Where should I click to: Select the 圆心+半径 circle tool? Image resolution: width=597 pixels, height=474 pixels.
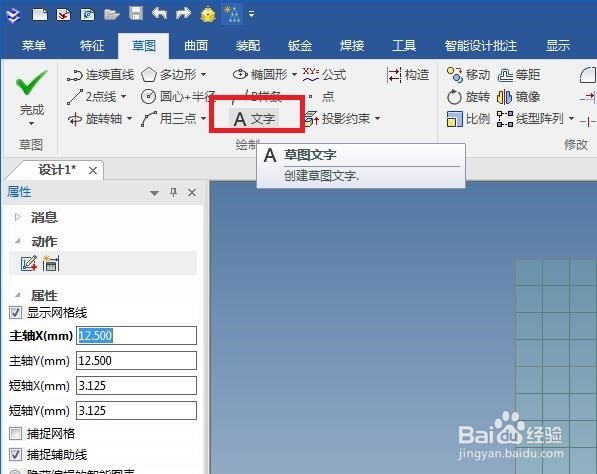click(x=178, y=97)
